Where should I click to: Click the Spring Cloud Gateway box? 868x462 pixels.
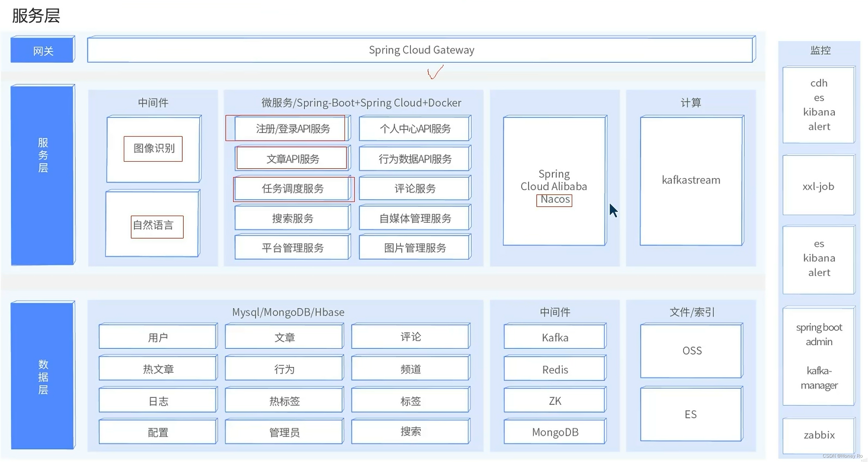[x=421, y=50]
